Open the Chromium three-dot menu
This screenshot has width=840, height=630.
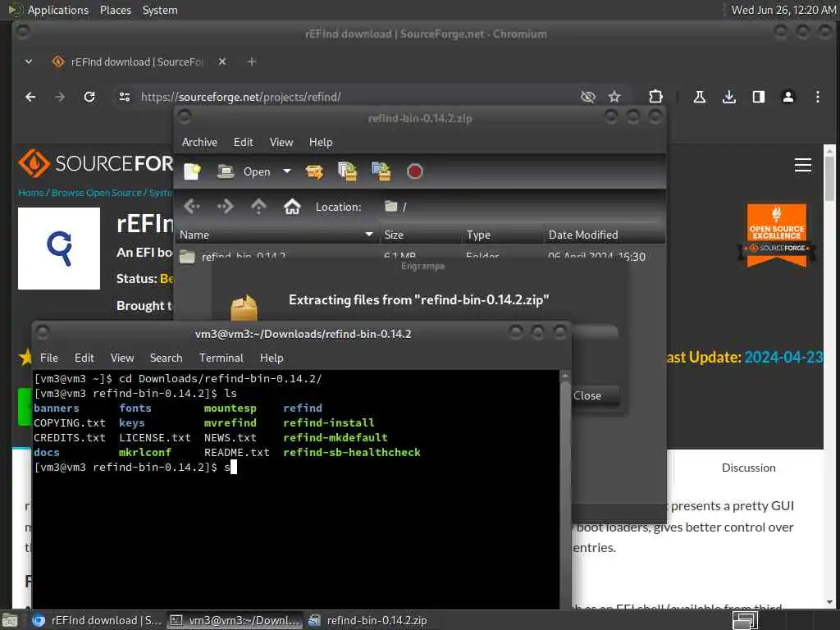[818, 97]
